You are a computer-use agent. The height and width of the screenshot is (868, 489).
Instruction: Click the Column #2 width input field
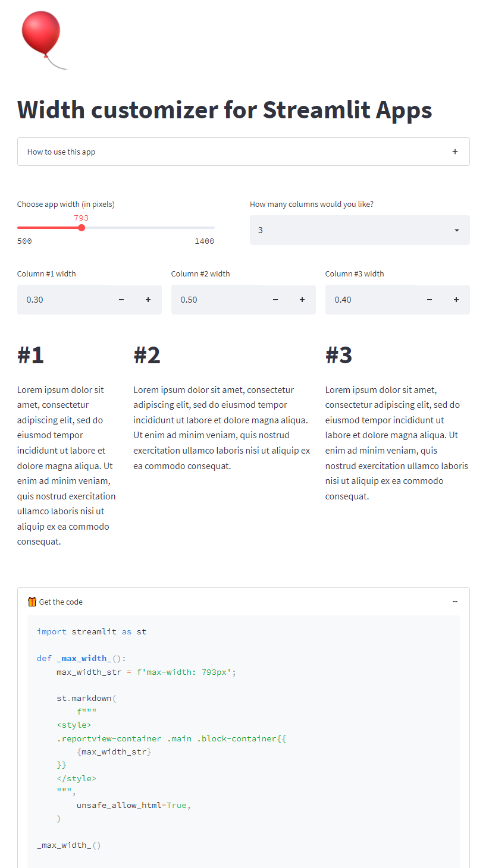[x=217, y=300]
